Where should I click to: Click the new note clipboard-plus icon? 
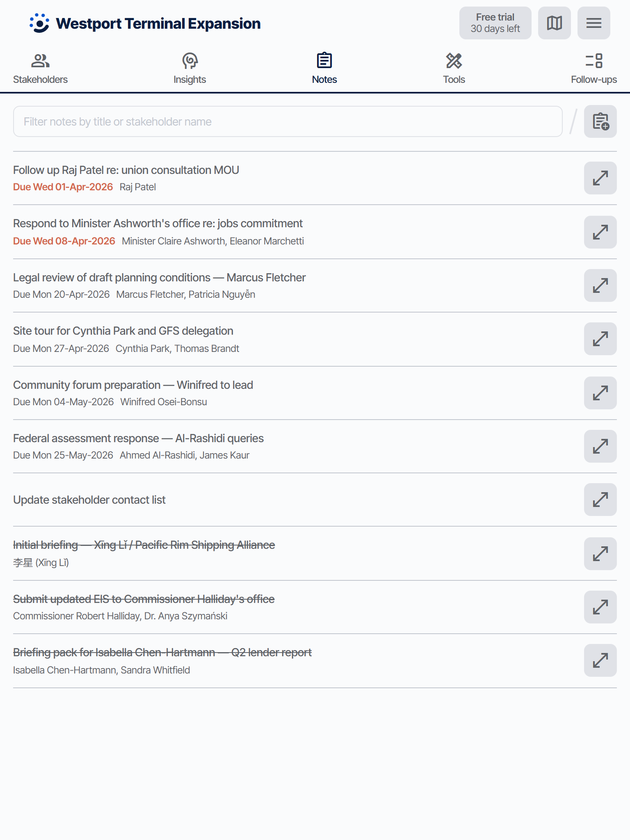click(600, 121)
